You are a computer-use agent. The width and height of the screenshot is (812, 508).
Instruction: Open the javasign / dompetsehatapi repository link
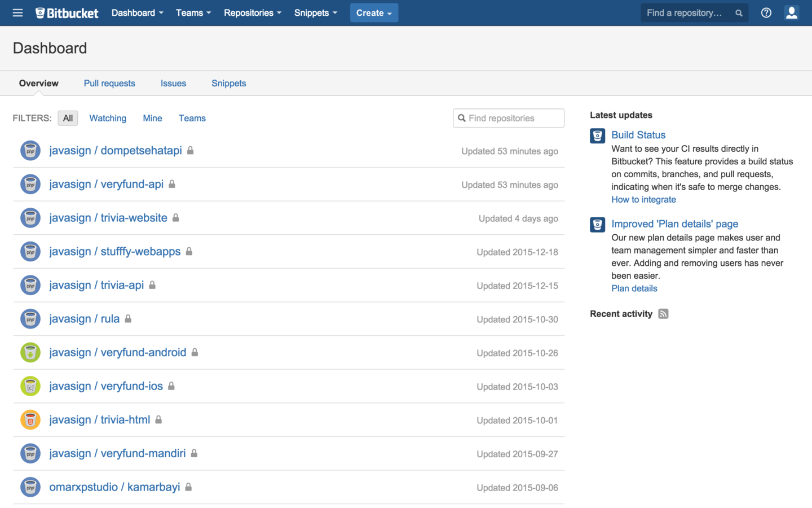(116, 150)
